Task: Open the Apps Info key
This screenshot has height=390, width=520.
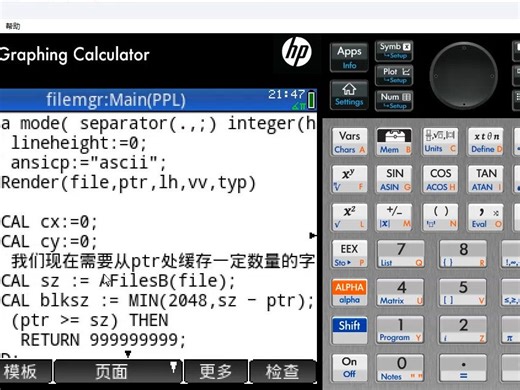Action: click(x=349, y=57)
